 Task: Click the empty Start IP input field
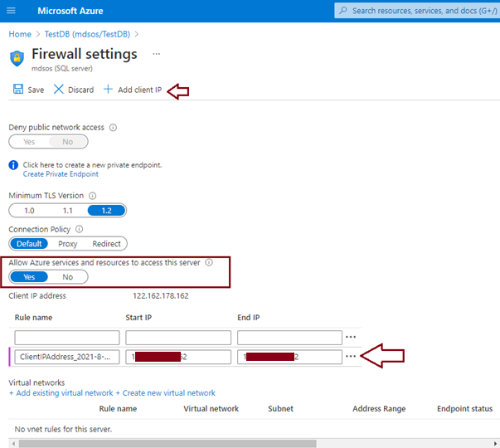click(178, 338)
